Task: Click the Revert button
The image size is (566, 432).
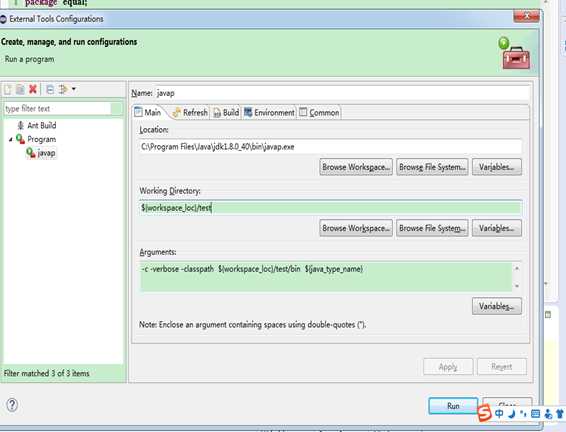Action: (502, 367)
